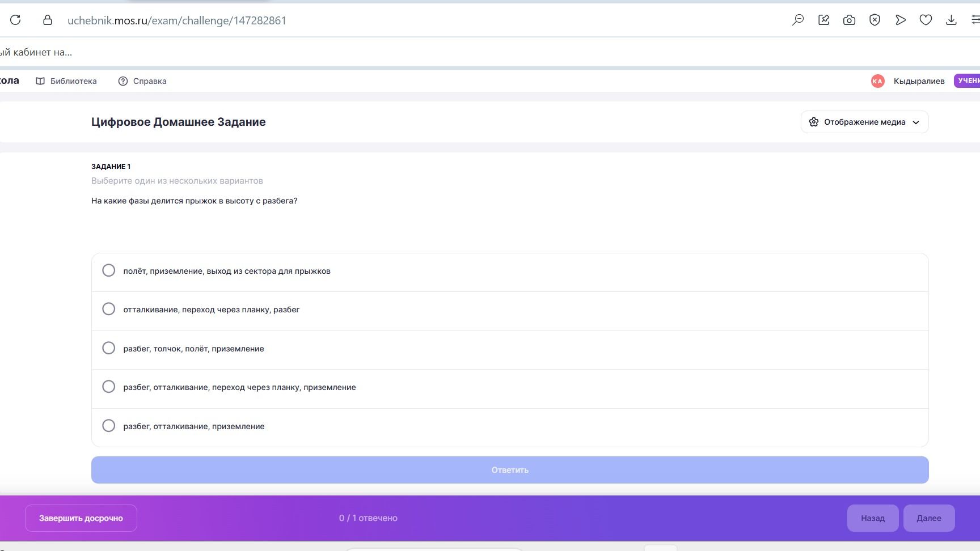Click the KA user avatar
Image resolution: width=980 pixels, height=551 pixels.
(x=877, y=81)
